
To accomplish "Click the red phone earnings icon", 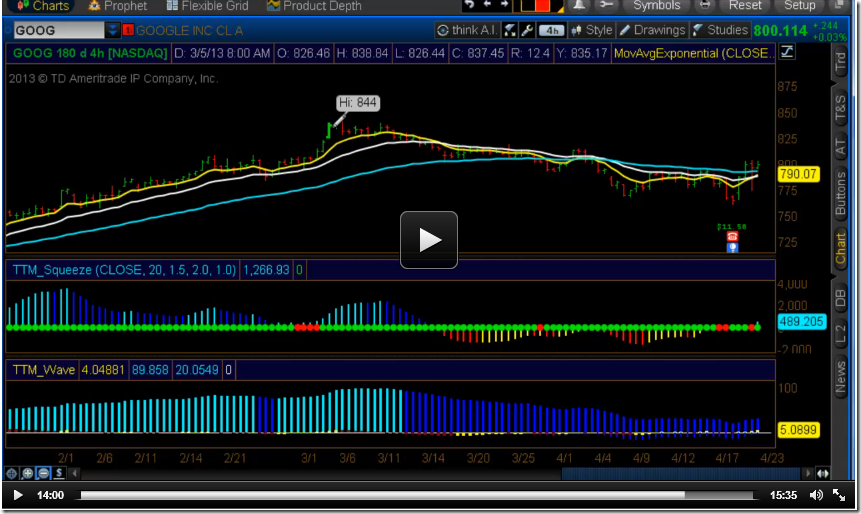I will point(732,236).
